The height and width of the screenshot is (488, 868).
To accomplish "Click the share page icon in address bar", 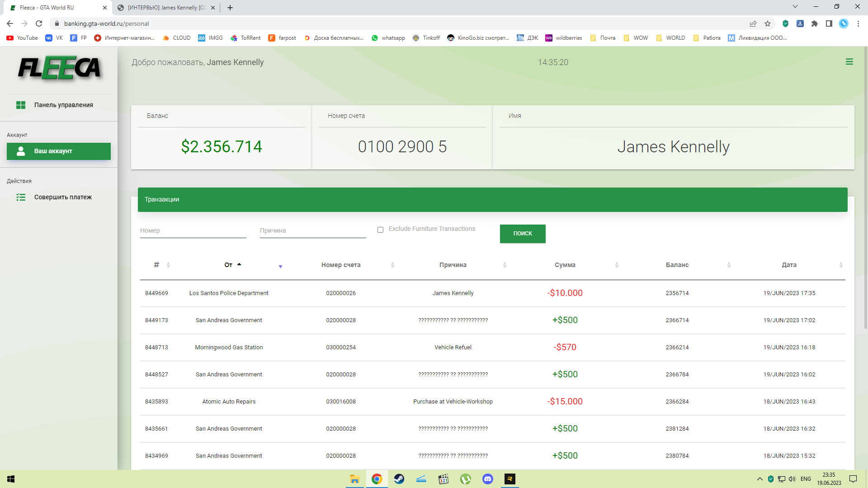I will [x=753, y=23].
